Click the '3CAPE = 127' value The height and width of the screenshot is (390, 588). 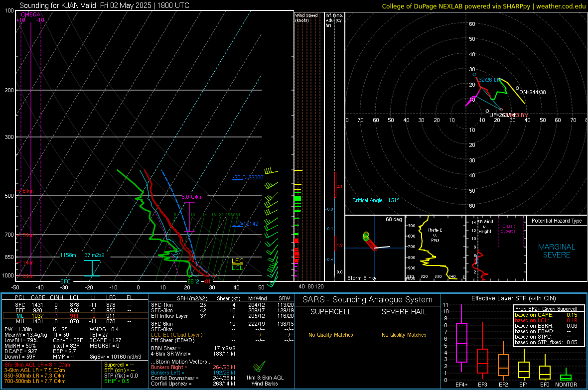(105, 341)
